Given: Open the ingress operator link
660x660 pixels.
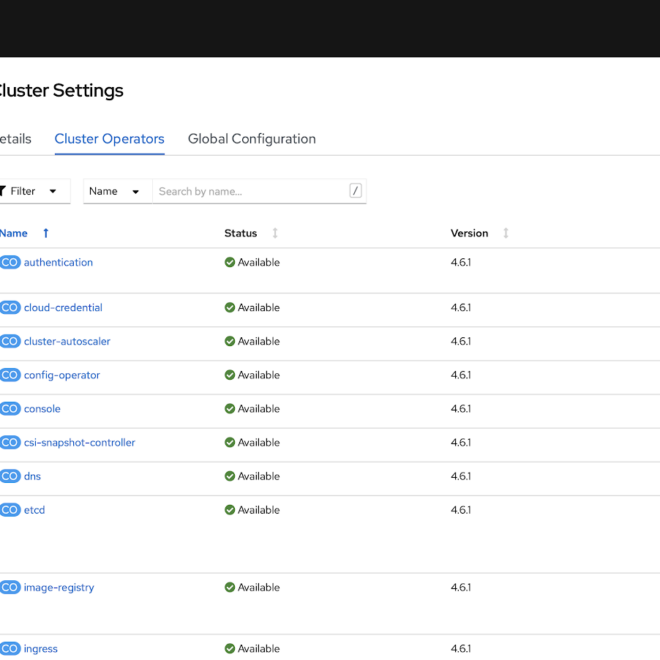Looking at the screenshot, I should (x=40, y=649).
